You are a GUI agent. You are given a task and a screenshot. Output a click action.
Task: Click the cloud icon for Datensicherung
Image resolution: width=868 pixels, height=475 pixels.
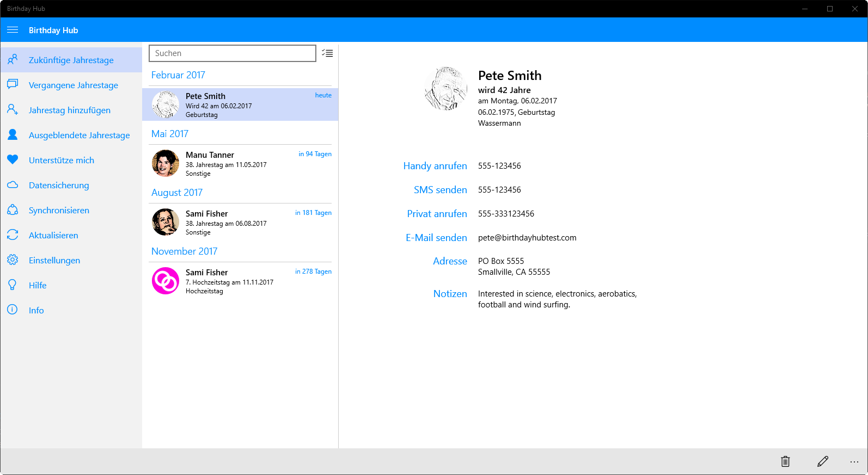(x=13, y=184)
